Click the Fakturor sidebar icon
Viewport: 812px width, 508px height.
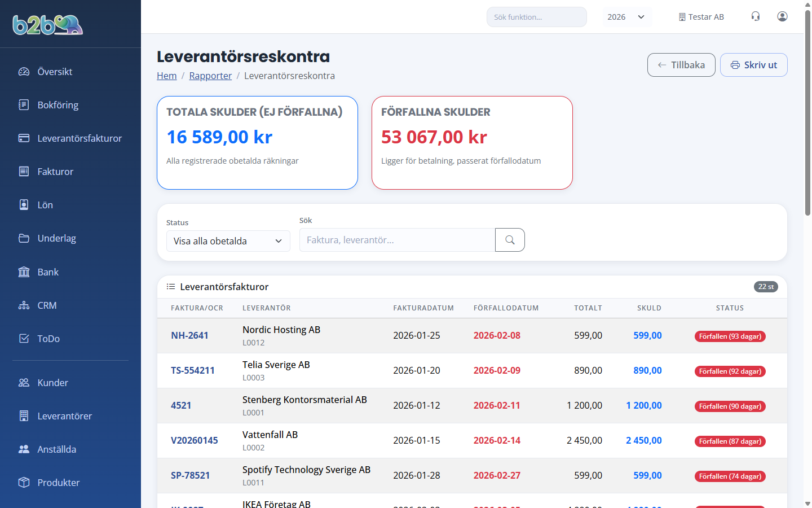(x=24, y=172)
